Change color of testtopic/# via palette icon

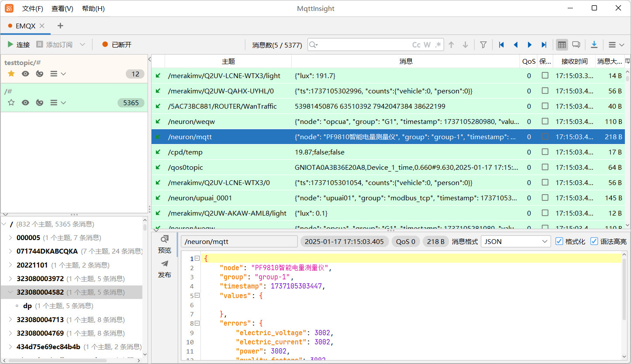(40, 74)
